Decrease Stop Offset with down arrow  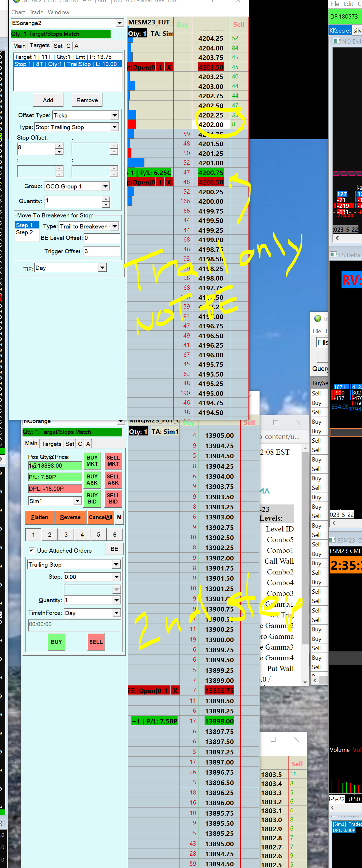59,152
